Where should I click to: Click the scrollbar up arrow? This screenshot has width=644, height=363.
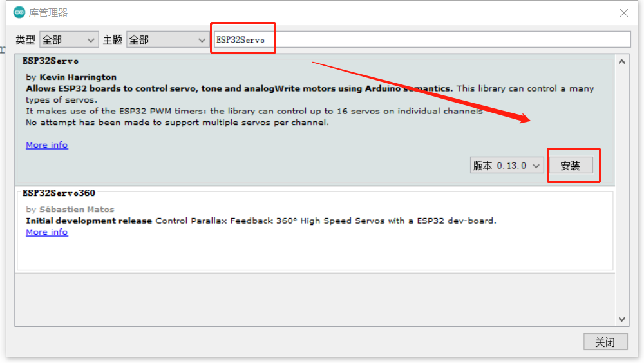[x=621, y=61]
